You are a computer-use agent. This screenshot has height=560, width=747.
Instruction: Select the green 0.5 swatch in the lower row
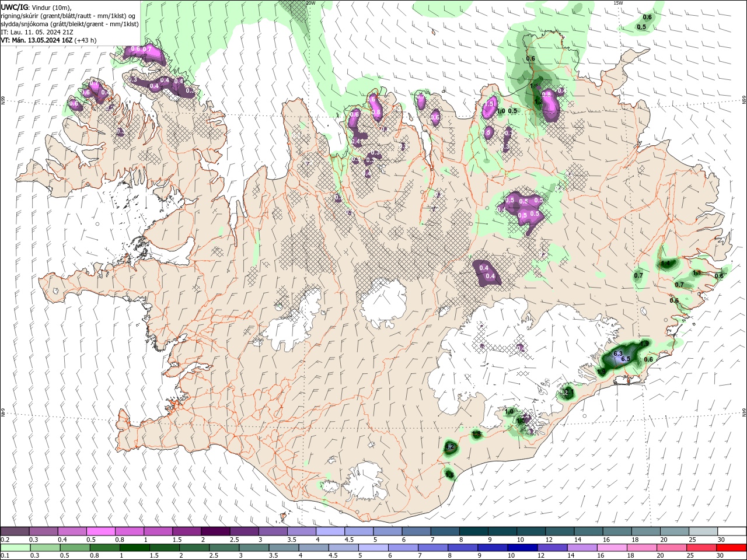(74, 548)
